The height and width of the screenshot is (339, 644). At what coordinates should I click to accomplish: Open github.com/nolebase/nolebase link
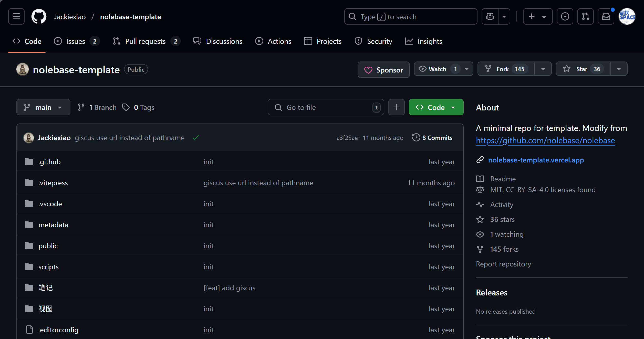click(x=545, y=140)
